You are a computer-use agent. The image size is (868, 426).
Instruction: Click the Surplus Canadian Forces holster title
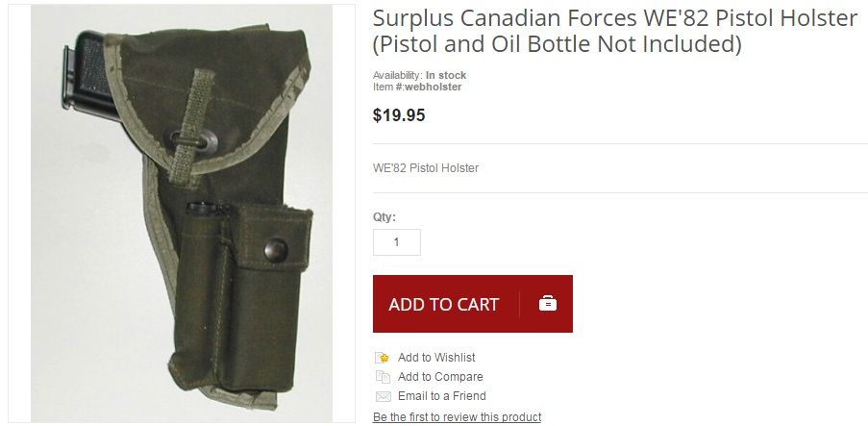(614, 31)
